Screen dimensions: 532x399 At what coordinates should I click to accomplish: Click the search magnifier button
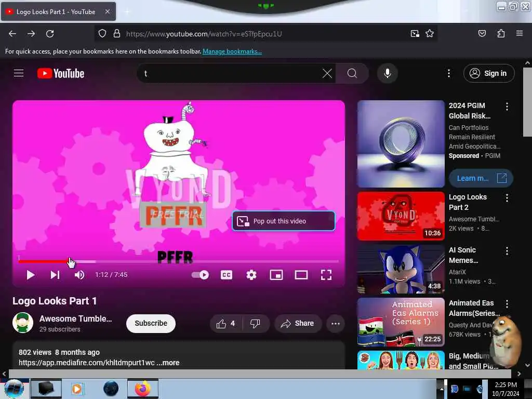[352, 73]
